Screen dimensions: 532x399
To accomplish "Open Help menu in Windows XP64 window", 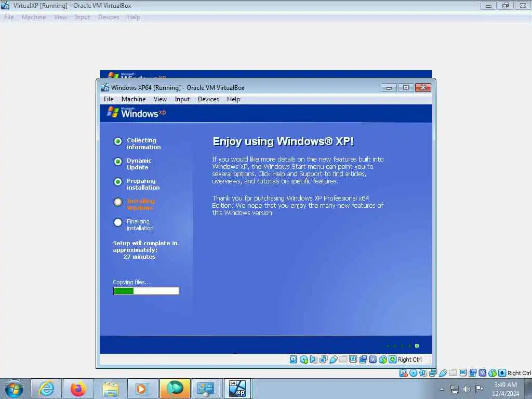I will [233, 99].
